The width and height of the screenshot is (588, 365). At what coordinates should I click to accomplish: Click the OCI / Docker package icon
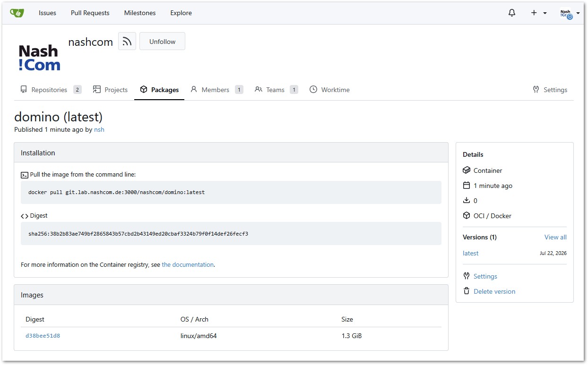[467, 216]
